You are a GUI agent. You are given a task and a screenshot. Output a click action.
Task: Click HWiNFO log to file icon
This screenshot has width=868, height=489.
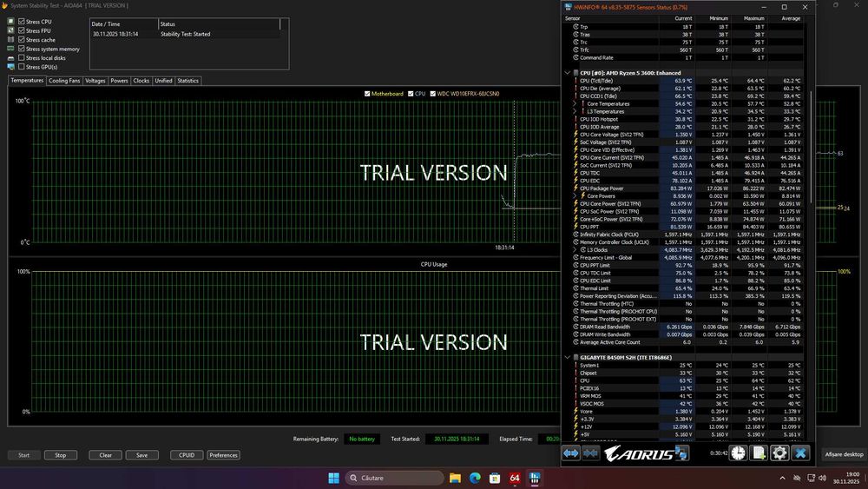(x=759, y=453)
